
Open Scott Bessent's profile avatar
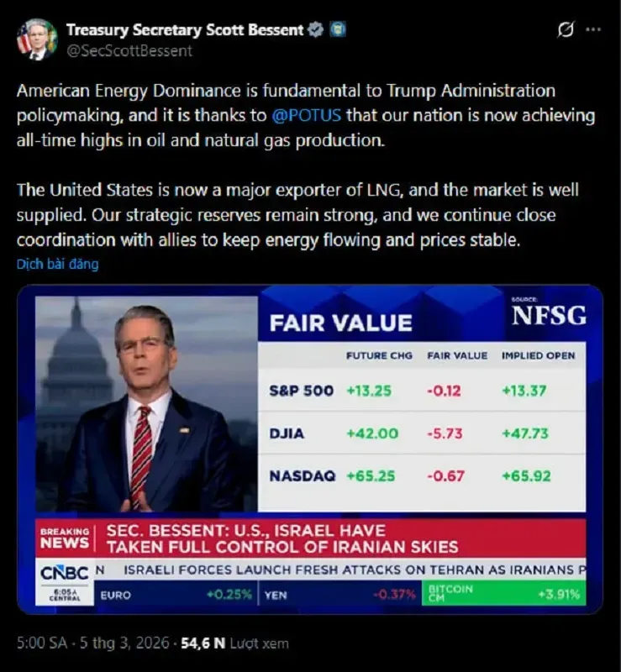click(x=37, y=39)
